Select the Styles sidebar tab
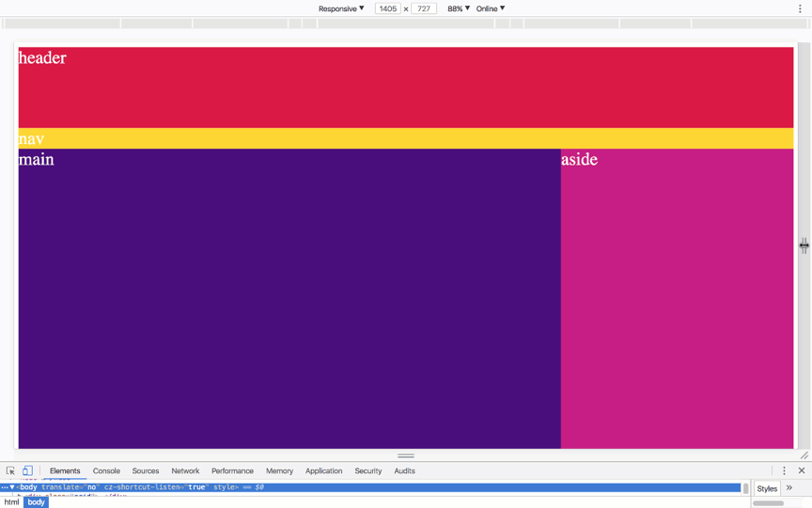The image size is (812, 508). (767, 489)
